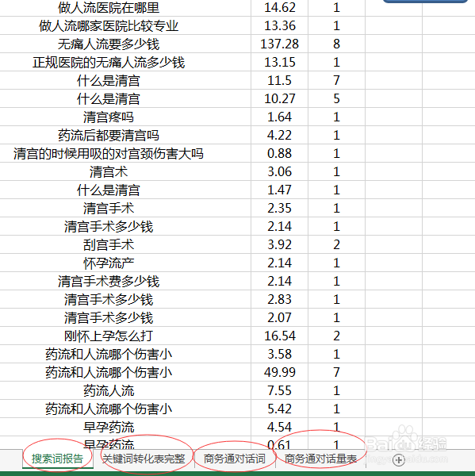This screenshot has height=476, width=475.
Task: Click the value 2.07
Action: (x=280, y=317)
